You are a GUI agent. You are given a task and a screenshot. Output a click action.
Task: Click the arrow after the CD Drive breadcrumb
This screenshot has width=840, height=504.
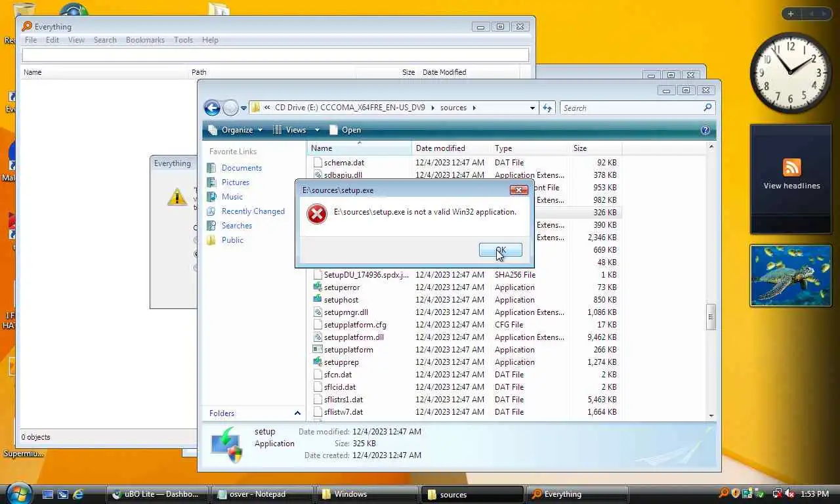click(432, 108)
